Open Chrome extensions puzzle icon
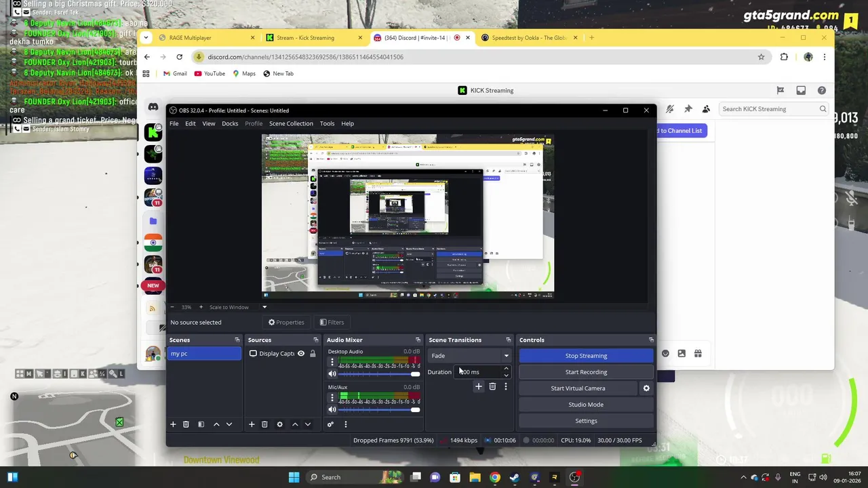The height and width of the screenshot is (488, 868). (x=784, y=57)
